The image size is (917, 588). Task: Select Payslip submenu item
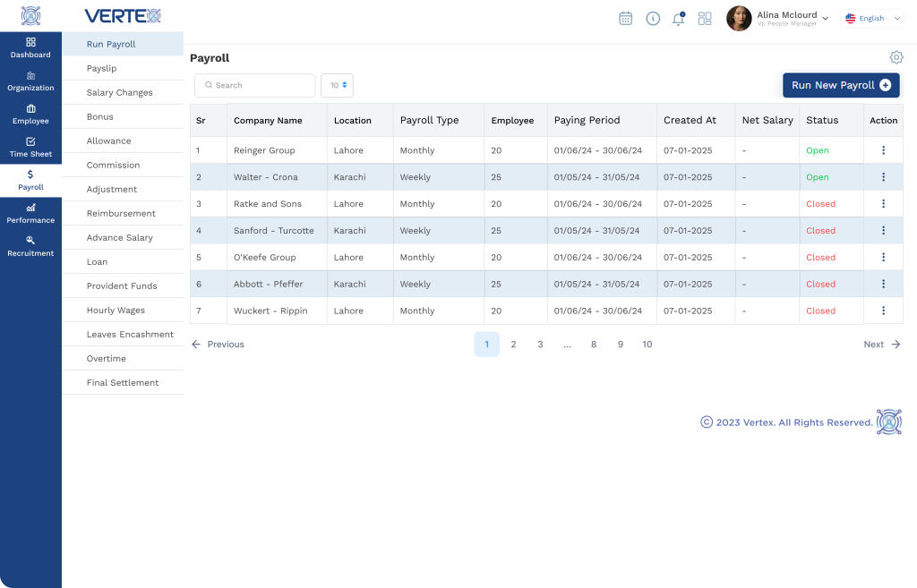123,68
